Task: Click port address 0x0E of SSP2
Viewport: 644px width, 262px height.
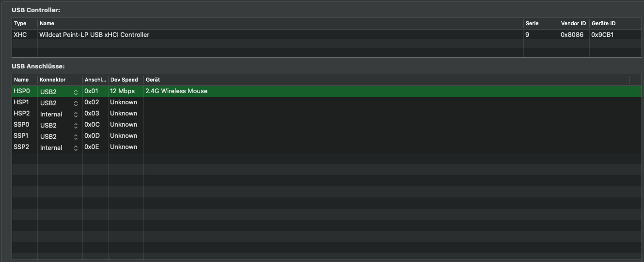Action: click(92, 147)
